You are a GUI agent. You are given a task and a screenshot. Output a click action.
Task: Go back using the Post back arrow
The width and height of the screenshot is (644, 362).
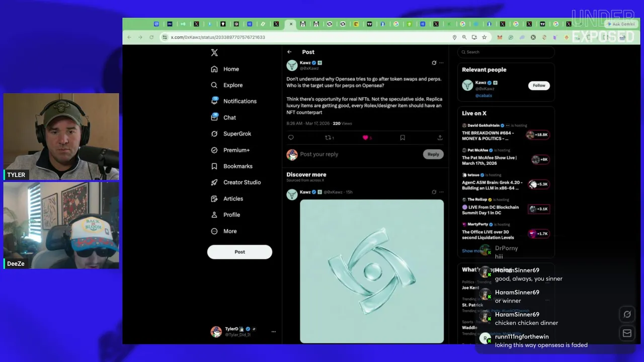(x=289, y=52)
